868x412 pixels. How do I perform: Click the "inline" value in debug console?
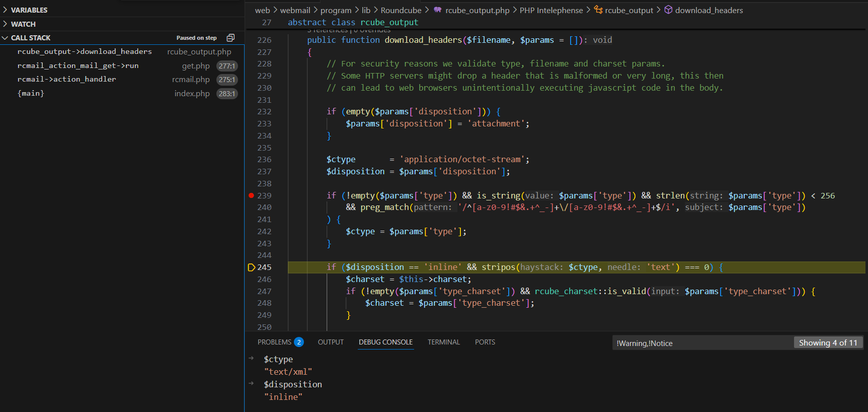pos(283,397)
